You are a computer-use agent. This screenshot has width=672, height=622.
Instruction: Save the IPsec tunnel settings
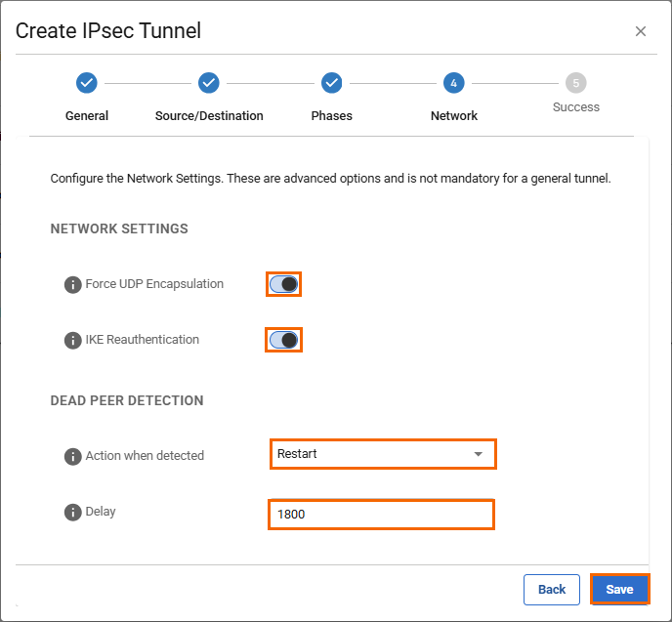[619, 589]
